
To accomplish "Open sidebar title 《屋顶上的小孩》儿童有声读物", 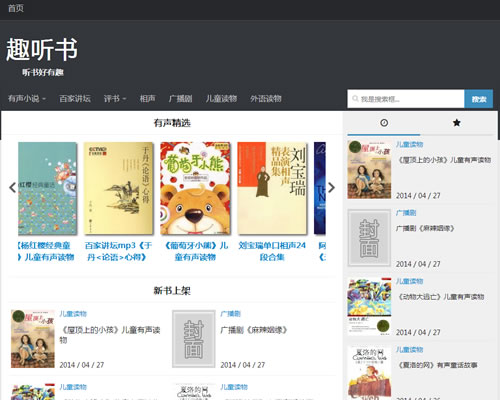I will point(444,160).
